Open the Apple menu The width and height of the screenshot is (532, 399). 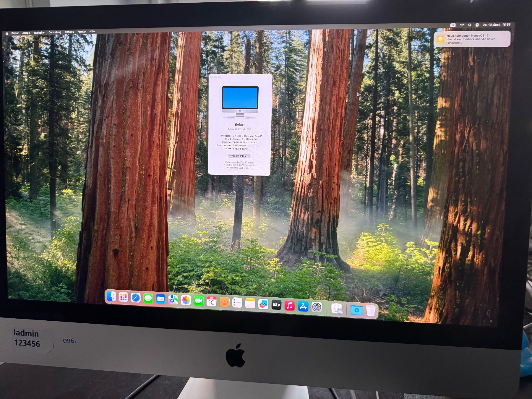(7, 33)
